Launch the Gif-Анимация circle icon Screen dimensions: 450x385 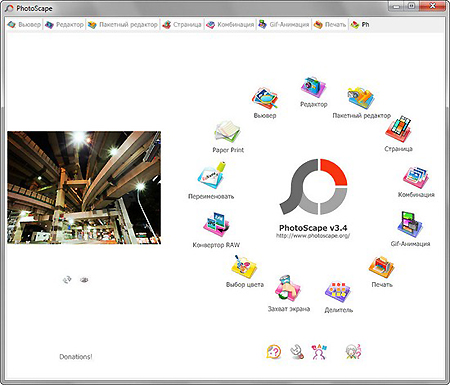pos(410,224)
